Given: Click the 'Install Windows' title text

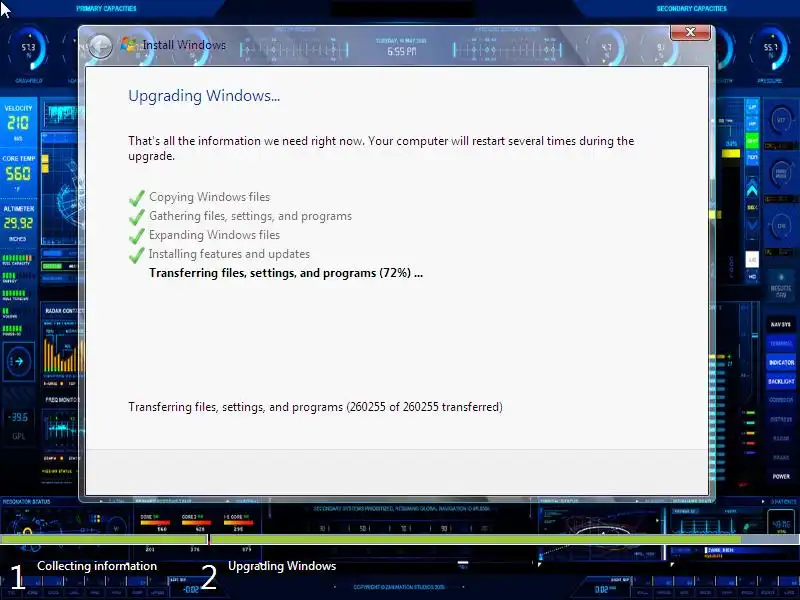Looking at the screenshot, I should [184, 45].
